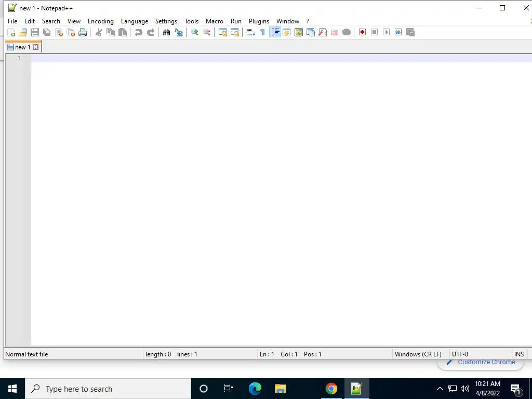This screenshot has width=532, height=399.
Task: Open the Window menu
Action: (x=288, y=21)
